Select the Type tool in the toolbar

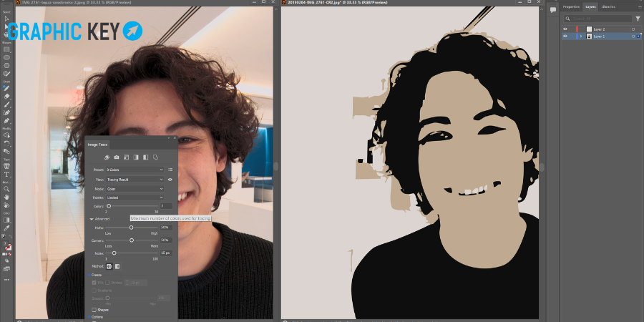pyautogui.click(x=6, y=175)
